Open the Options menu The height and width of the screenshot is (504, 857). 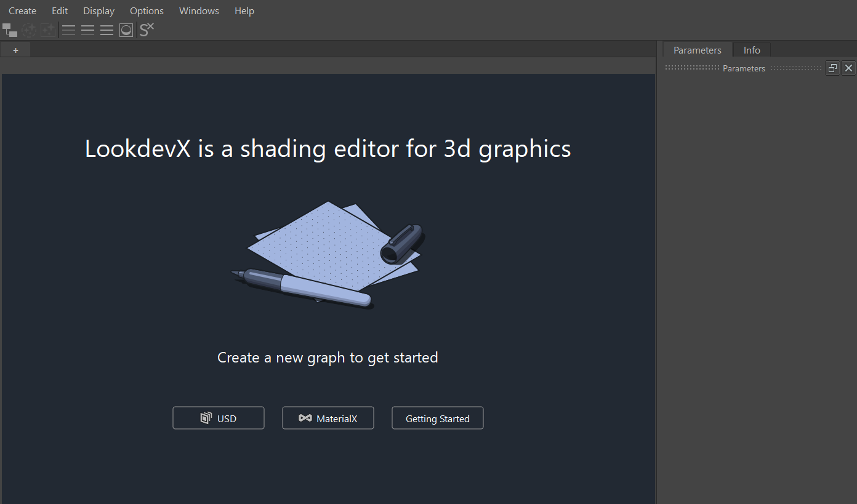coord(147,10)
